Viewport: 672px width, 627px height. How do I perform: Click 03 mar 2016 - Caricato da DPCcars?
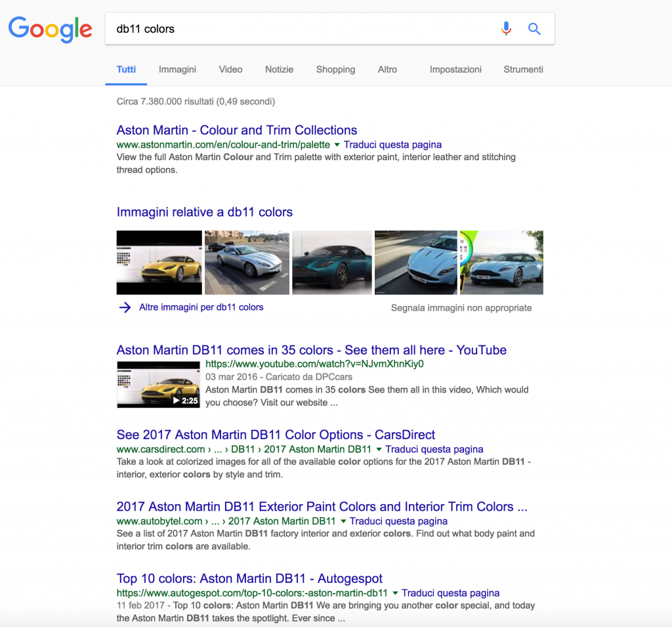click(x=278, y=377)
